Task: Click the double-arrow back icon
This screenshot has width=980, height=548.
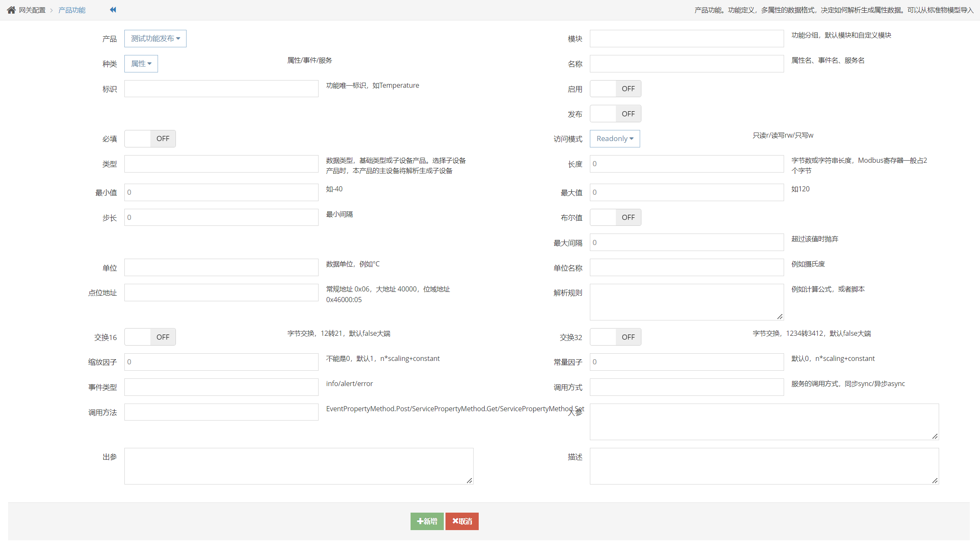Action: [x=113, y=10]
